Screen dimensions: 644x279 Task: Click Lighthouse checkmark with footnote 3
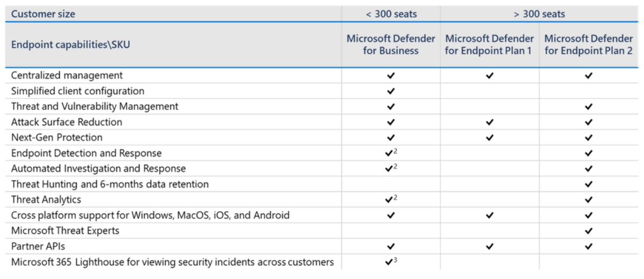(x=391, y=262)
